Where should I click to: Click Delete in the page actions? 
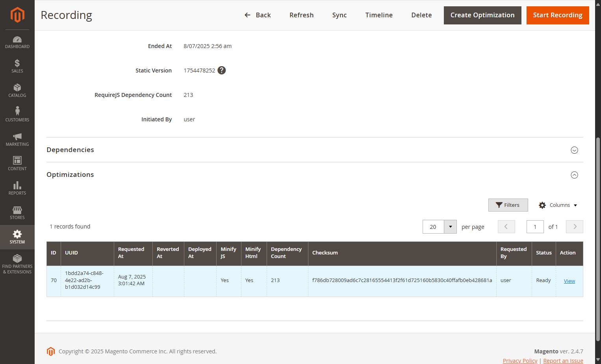(x=422, y=15)
